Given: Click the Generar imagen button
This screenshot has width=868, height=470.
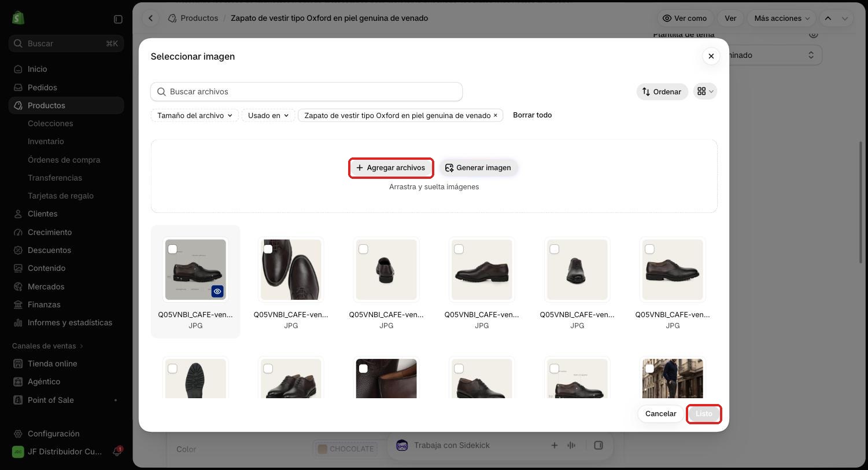Looking at the screenshot, I should click(x=478, y=168).
